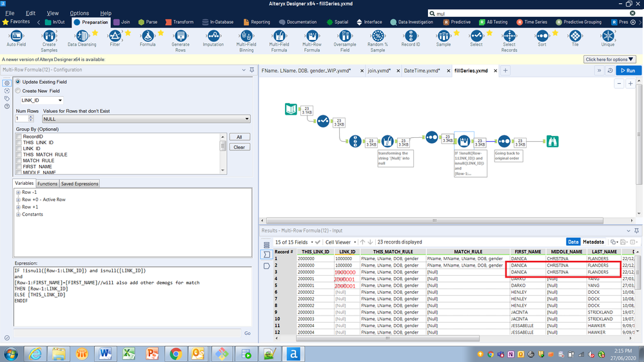Check THIS_MATCH_RULE in Group By list
644x362 pixels.
click(19, 155)
